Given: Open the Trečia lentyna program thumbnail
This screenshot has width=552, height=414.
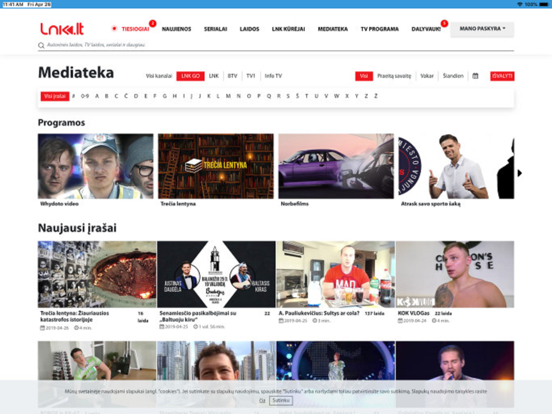Looking at the screenshot, I should pos(216,166).
